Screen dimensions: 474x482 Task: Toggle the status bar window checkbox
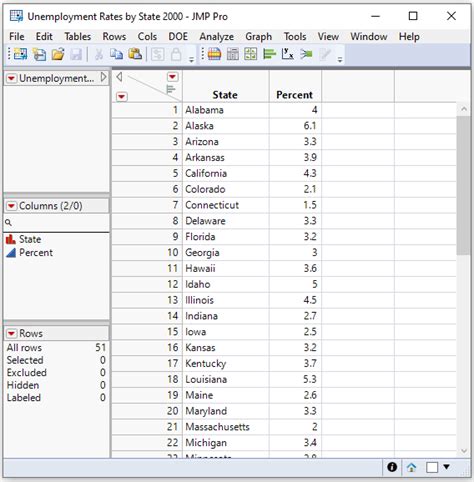click(x=432, y=467)
